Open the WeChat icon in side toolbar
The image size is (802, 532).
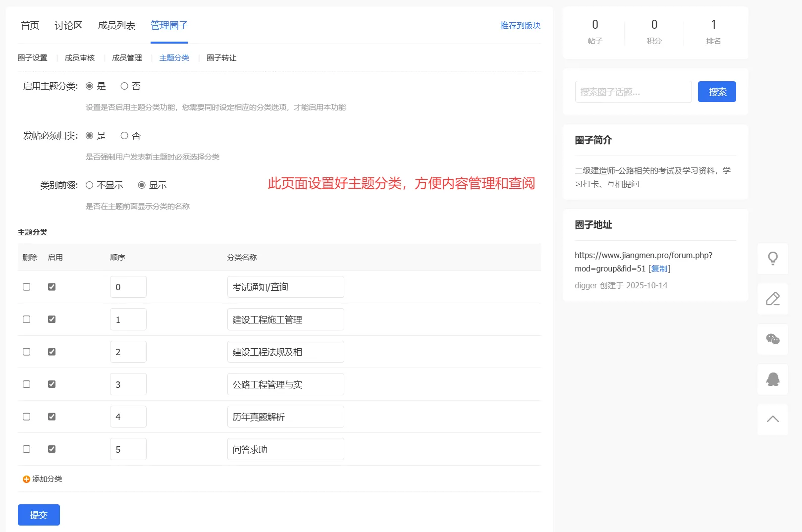(772, 339)
